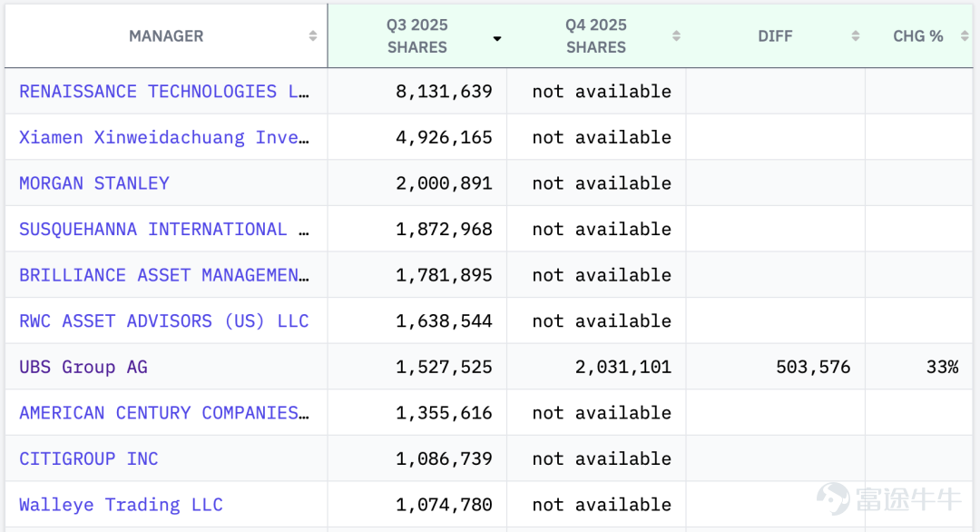The height and width of the screenshot is (532, 980).
Task: Select the Q4 2025 SHARES column header
Action: tap(596, 36)
